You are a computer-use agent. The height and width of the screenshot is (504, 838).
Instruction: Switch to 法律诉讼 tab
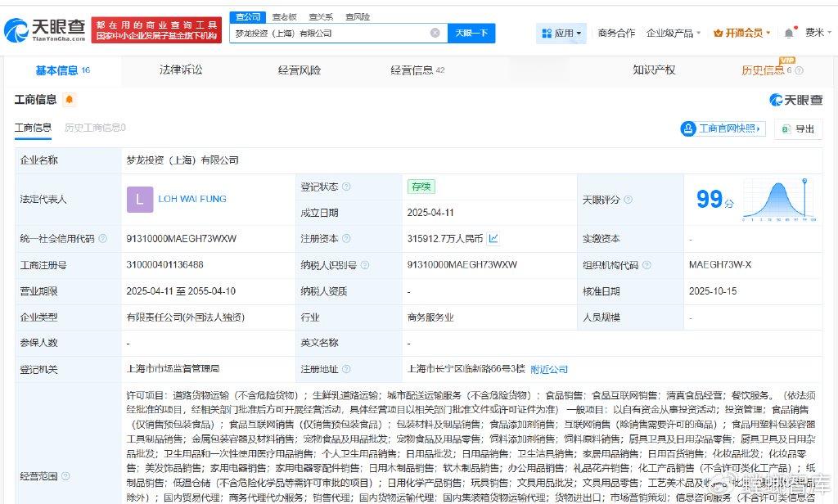pos(181,70)
